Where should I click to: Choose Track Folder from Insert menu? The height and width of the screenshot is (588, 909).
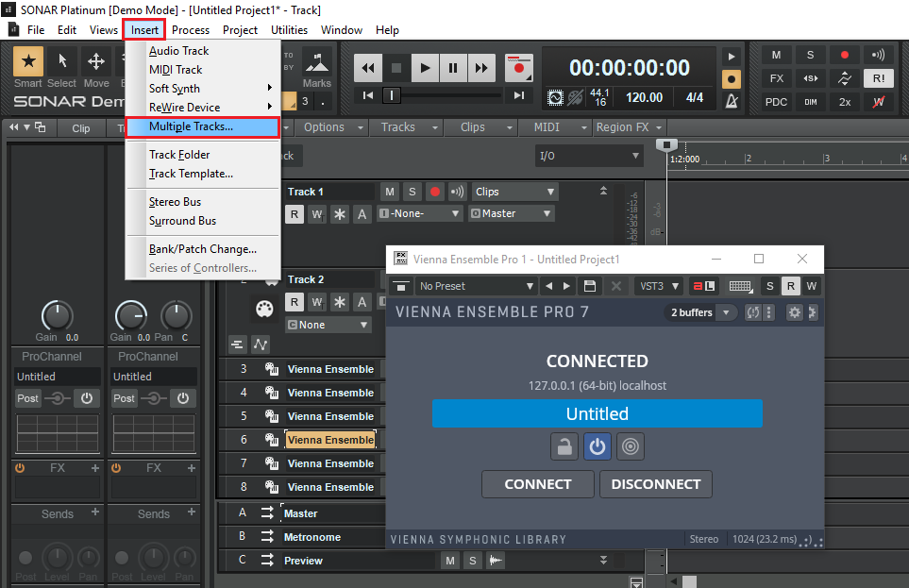[203, 155]
